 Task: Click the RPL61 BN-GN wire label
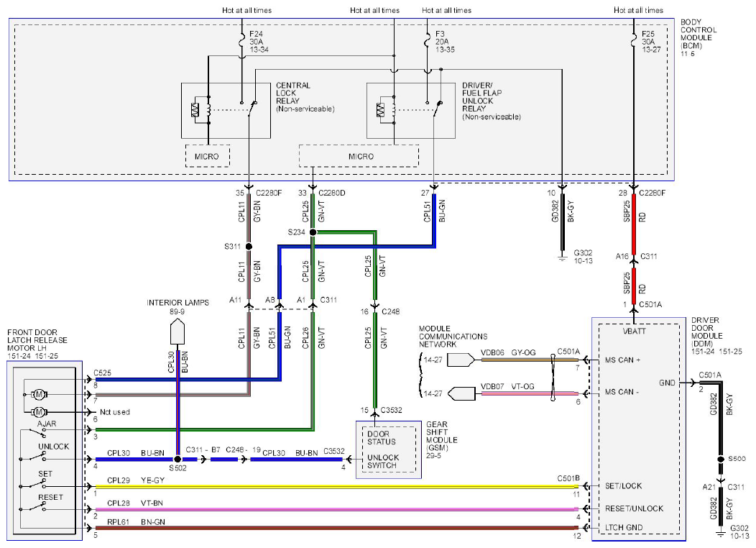coord(136,522)
